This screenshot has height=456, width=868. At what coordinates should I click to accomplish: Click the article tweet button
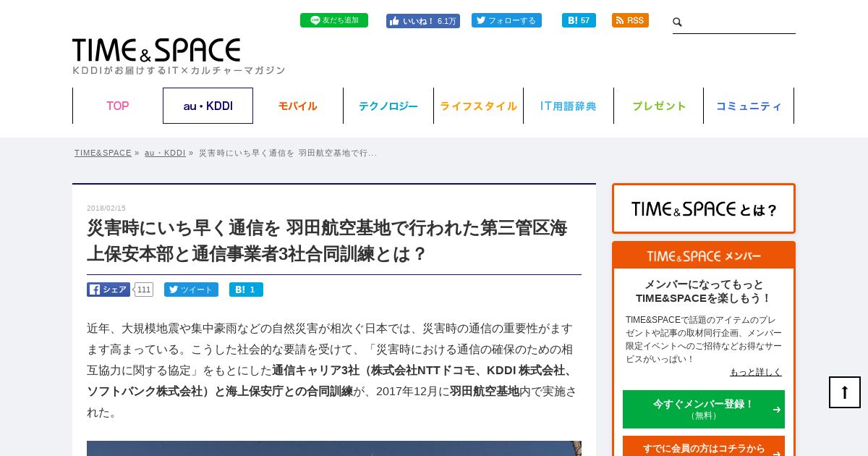coord(191,290)
